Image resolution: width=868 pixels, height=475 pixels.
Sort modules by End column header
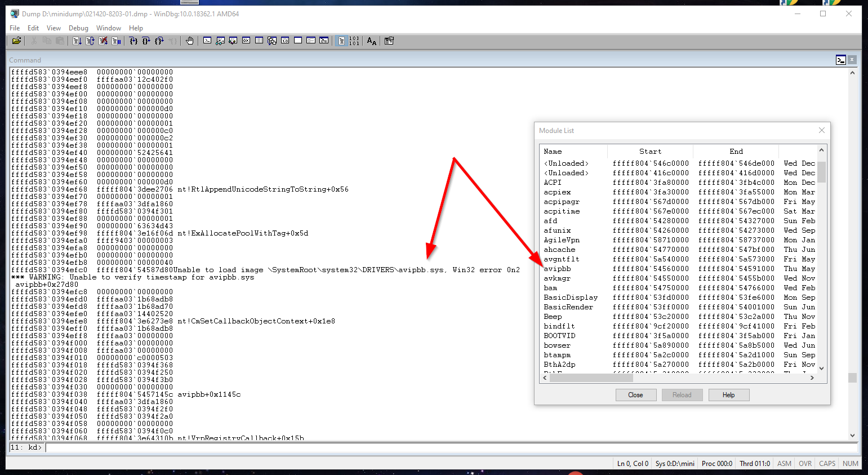736,151
